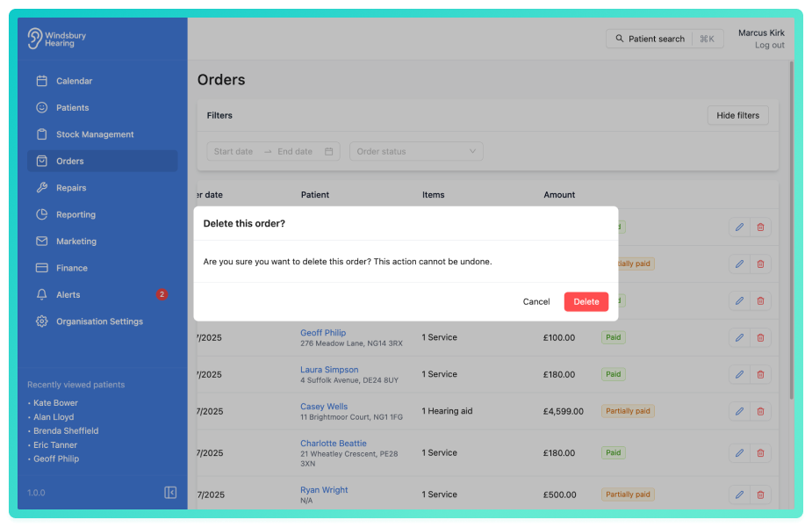
Task: Click the Finance card icon
Action: point(42,268)
